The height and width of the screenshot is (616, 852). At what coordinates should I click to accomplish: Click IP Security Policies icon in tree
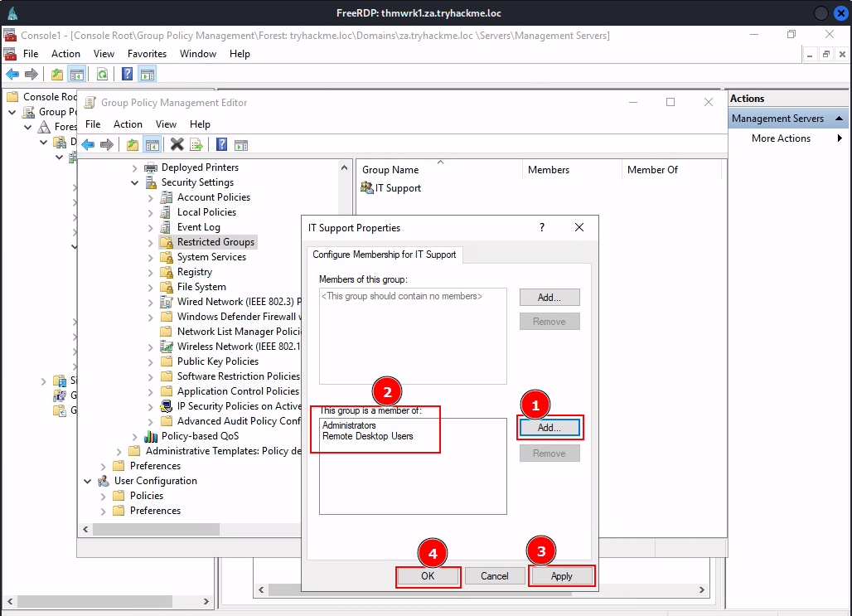(x=167, y=406)
